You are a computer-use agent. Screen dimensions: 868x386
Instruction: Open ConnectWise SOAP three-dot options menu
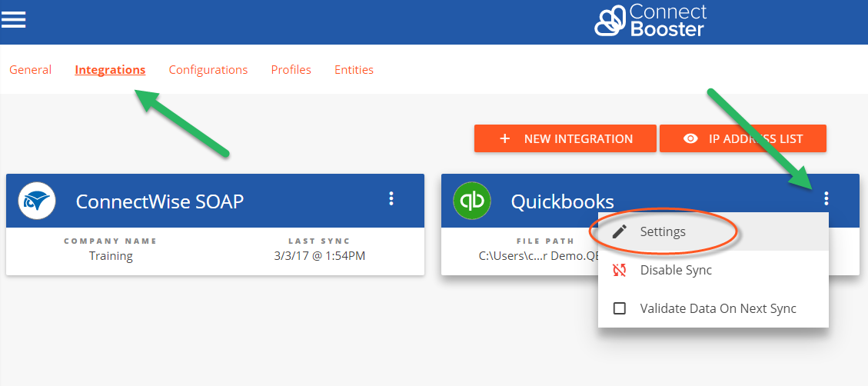pyautogui.click(x=391, y=199)
